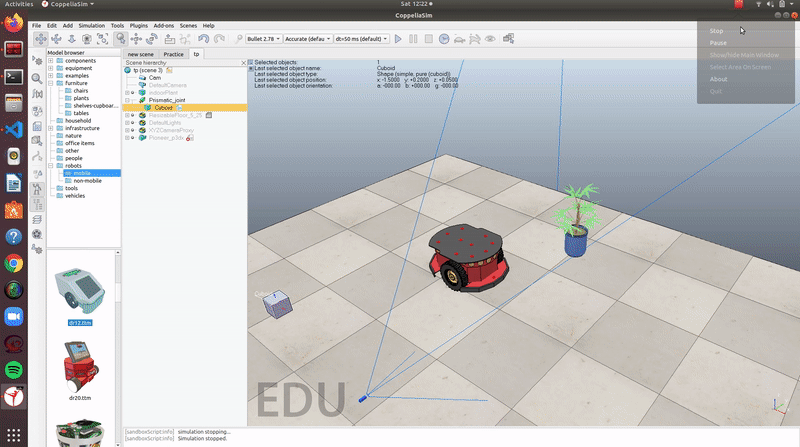
Task: Collapse the Prismatic_joint node
Action: (127, 100)
